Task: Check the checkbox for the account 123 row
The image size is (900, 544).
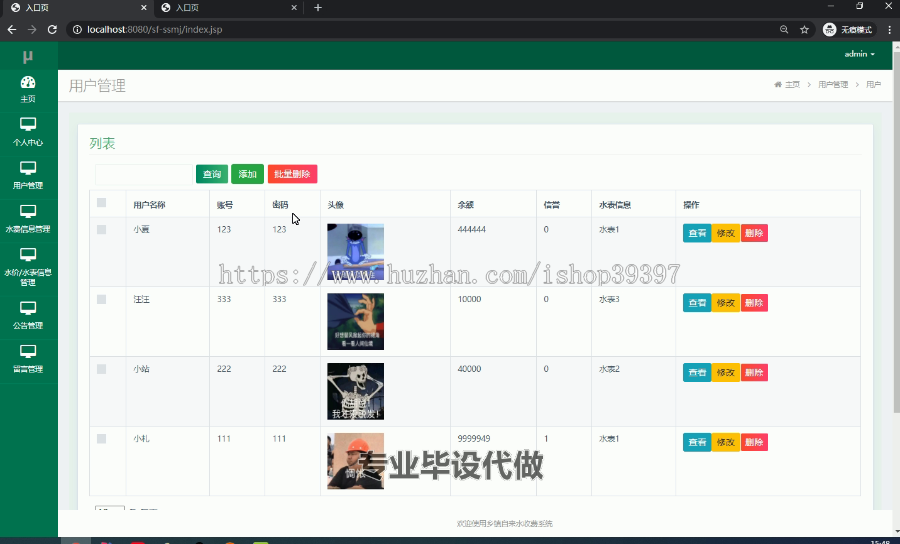Action: tap(102, 230)
